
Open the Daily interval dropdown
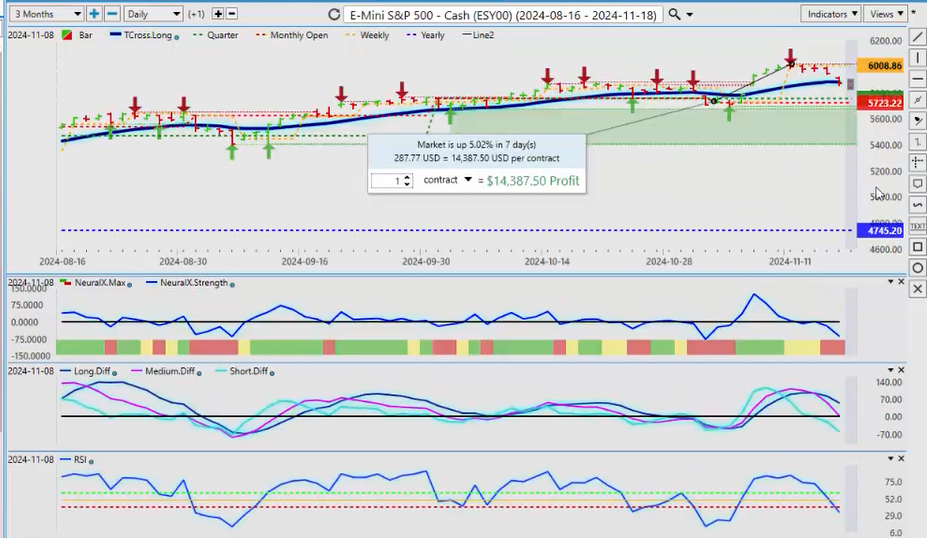click(154, 14)
